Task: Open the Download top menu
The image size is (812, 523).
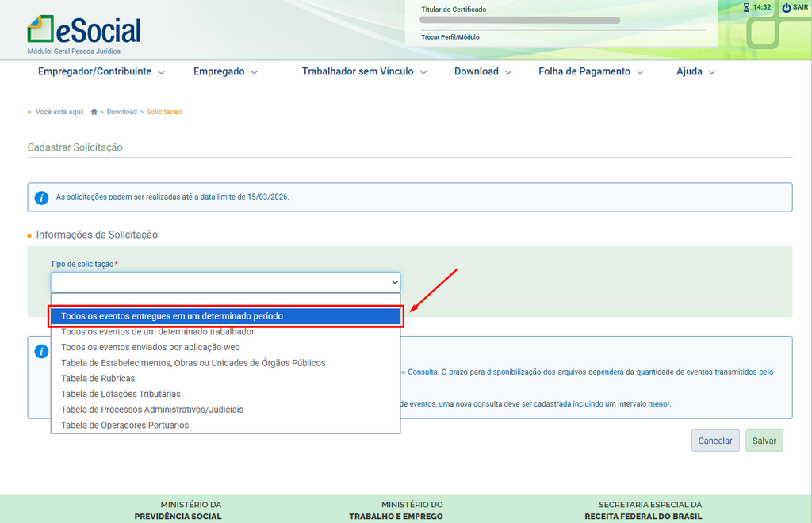Action: coord(483,71)
